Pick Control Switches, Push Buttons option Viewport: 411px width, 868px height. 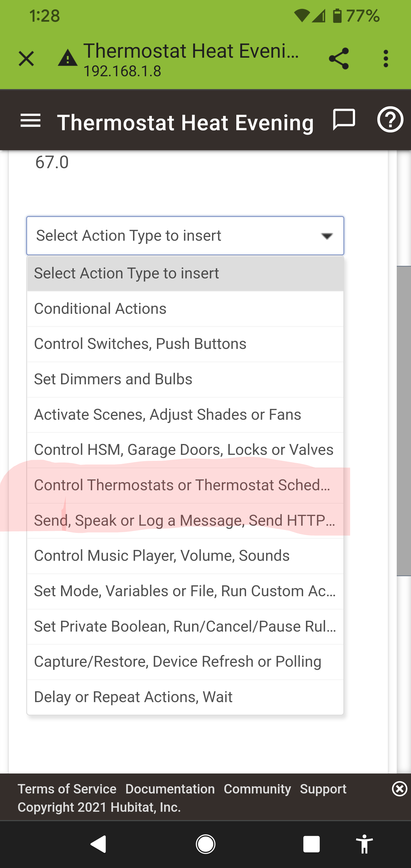185,344
